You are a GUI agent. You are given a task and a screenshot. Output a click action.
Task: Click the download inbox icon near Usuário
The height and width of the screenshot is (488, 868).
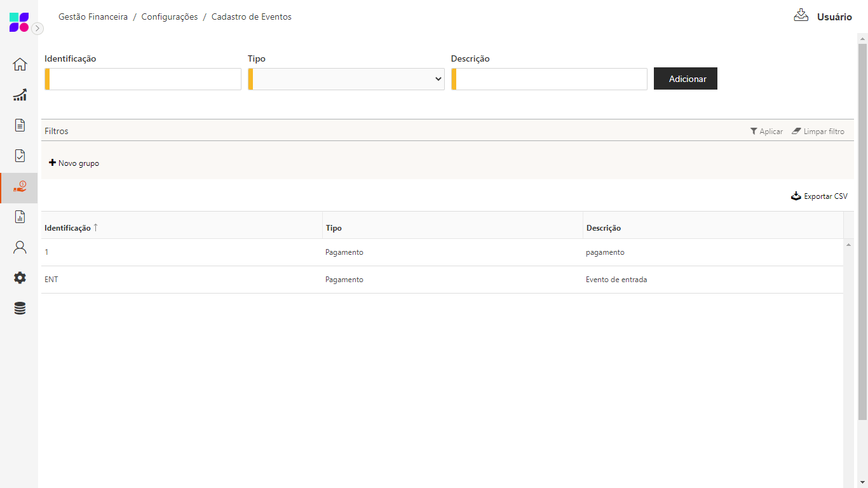[801, 15]
